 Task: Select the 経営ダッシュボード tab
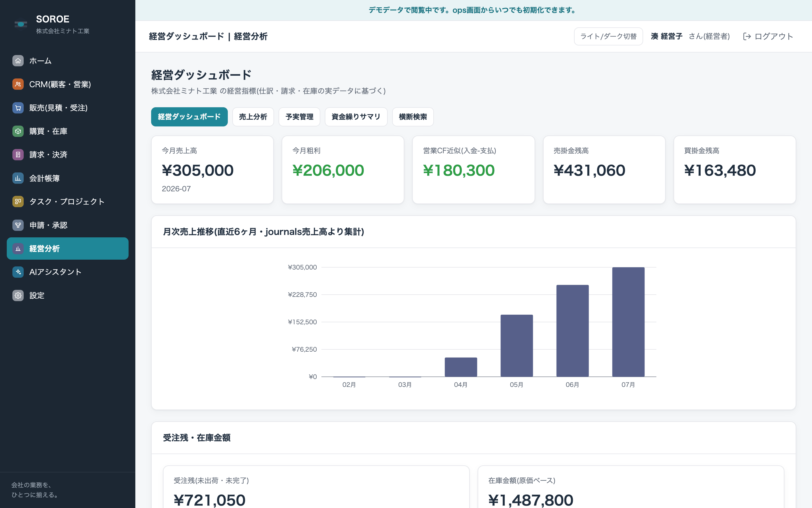[x=189, y=117]
